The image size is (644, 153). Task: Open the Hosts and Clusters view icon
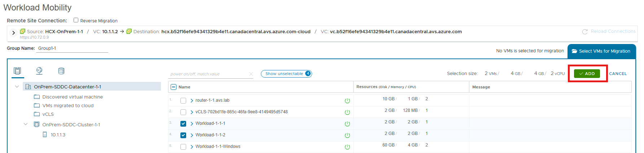pos(17,71)
